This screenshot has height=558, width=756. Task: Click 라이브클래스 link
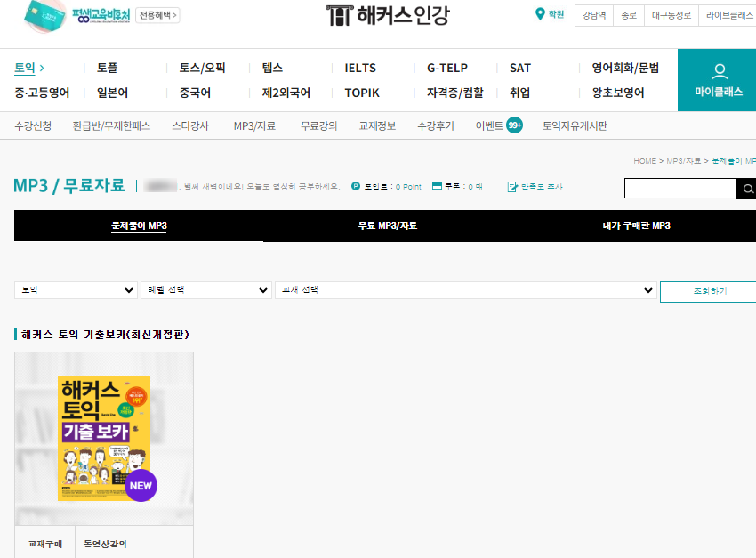coord(728,15)
